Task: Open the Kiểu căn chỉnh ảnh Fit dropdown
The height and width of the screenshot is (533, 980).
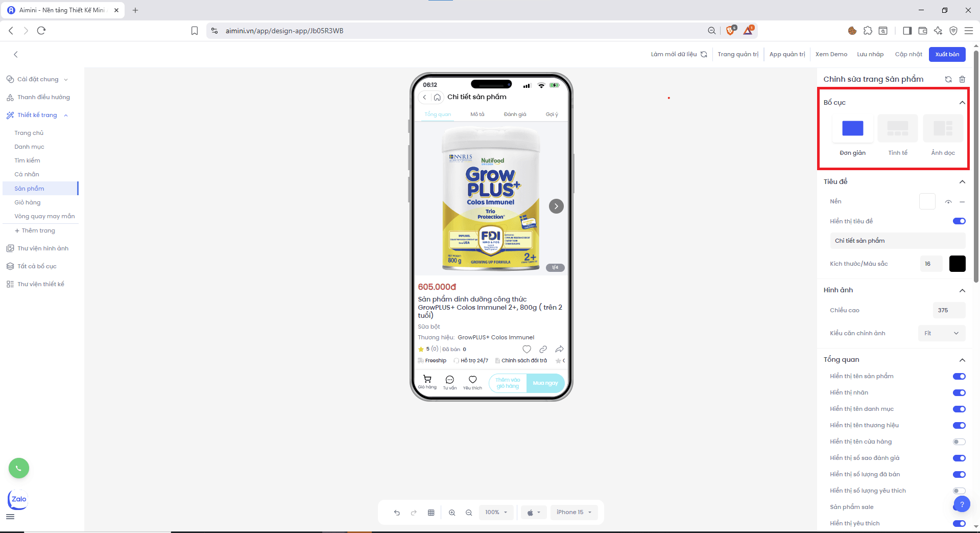Action: point(941,333)
